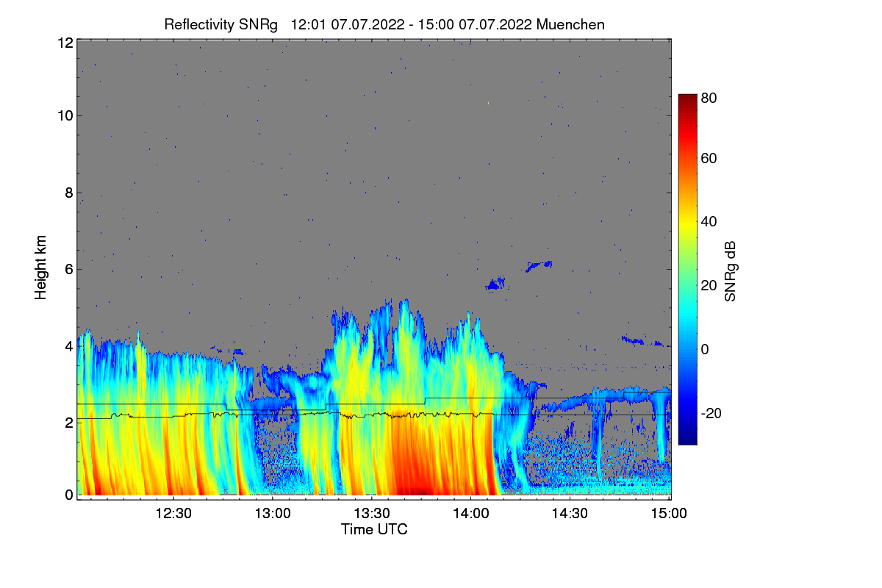Click the '12:30' time tick label

[174, 513]
